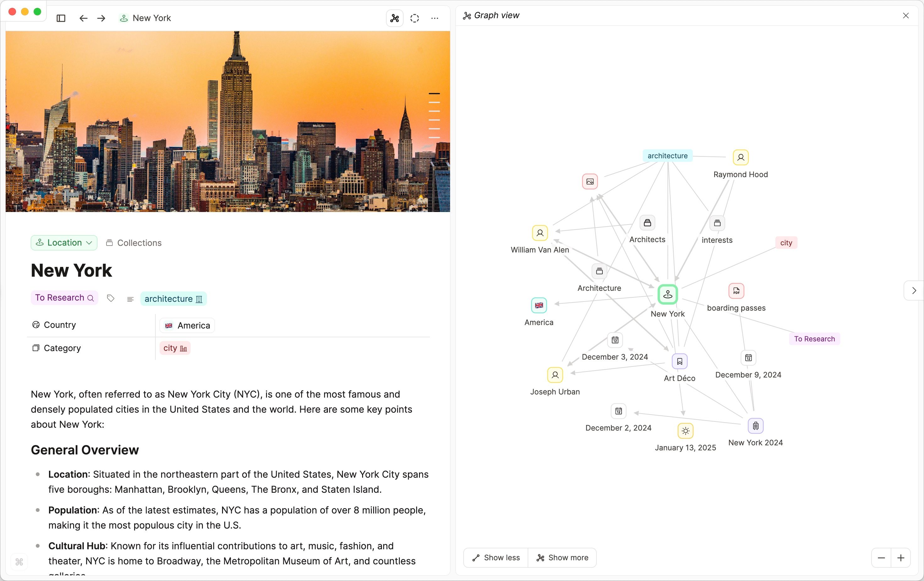Click the list alignment icon beside the tags
Screen dimensions: 924x581
(x=130, y=299)
